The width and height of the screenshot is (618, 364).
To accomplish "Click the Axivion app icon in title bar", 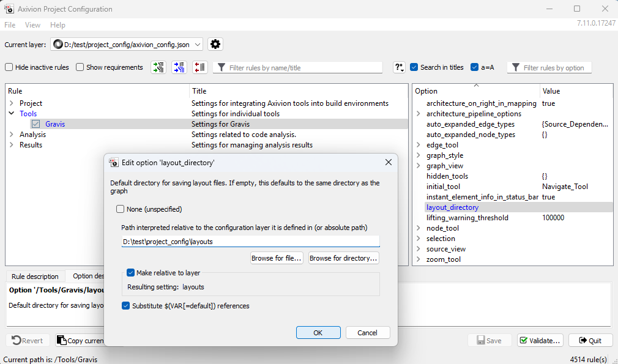I will pos(9,9).
